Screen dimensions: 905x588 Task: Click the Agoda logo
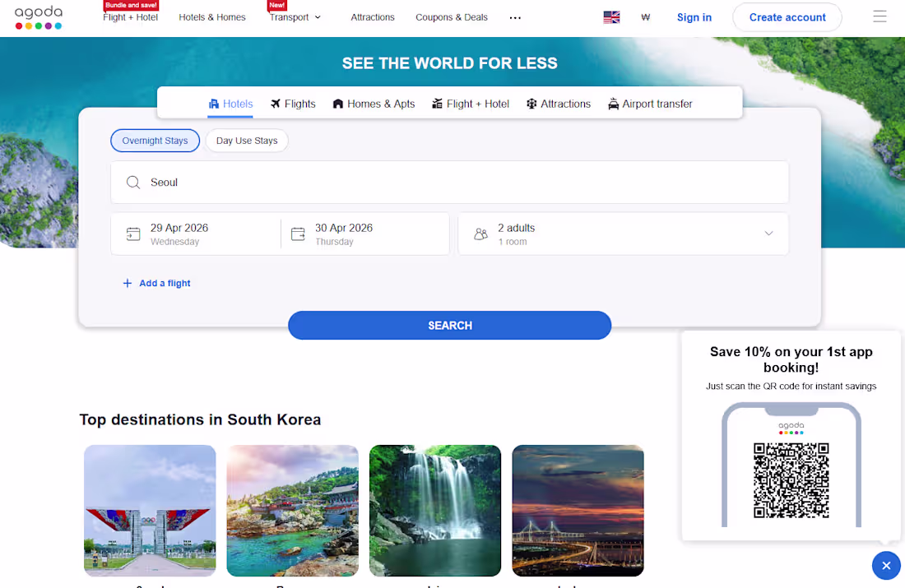[38, 17]
